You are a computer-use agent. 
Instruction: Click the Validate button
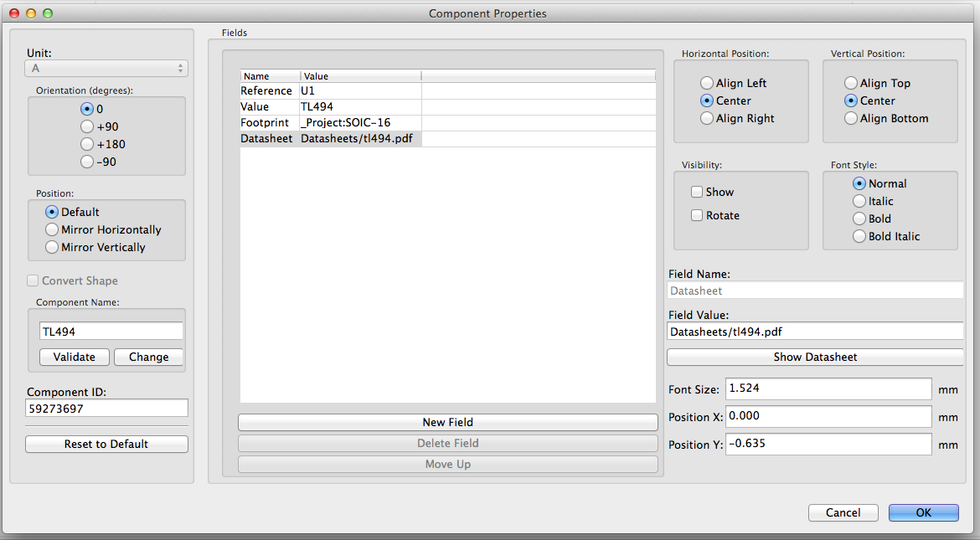(75, 357)
